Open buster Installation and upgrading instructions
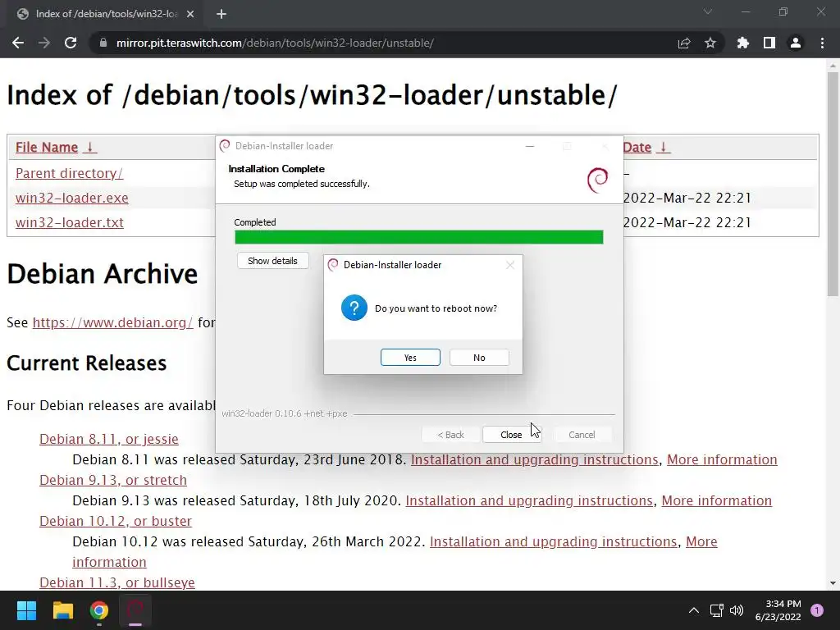Viewport: 840px width, 630px height. 554,541
